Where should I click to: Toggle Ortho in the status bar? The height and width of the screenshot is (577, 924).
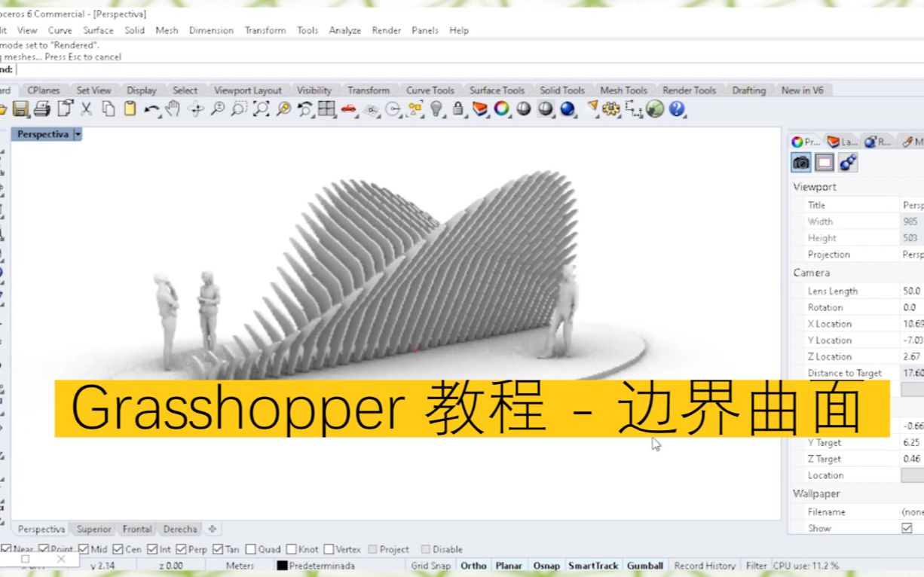[x=473, y=565]
